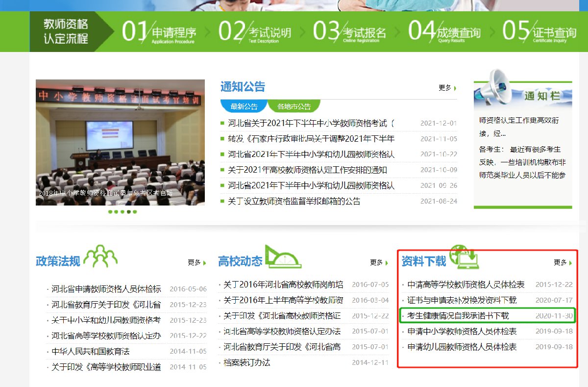Viewport: 588px width, 387px height.
Task: Select the 最新公告 tab
Action: [x=244, y=106]
